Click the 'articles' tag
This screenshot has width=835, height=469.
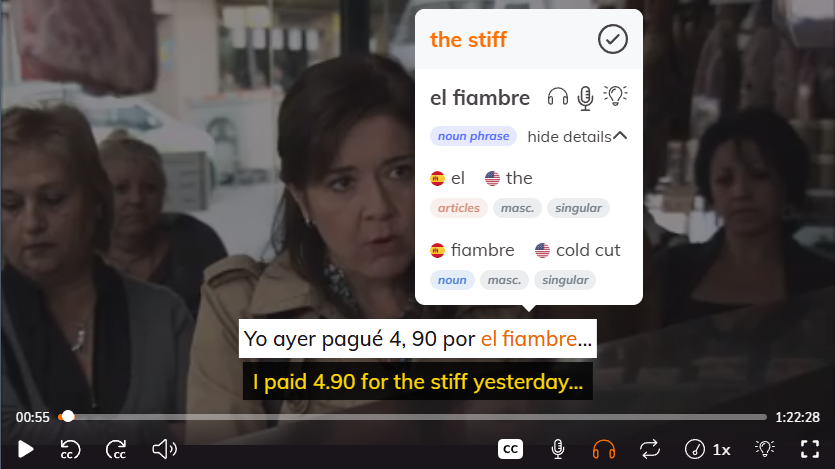pyautogui.click(x=459, y=208)
